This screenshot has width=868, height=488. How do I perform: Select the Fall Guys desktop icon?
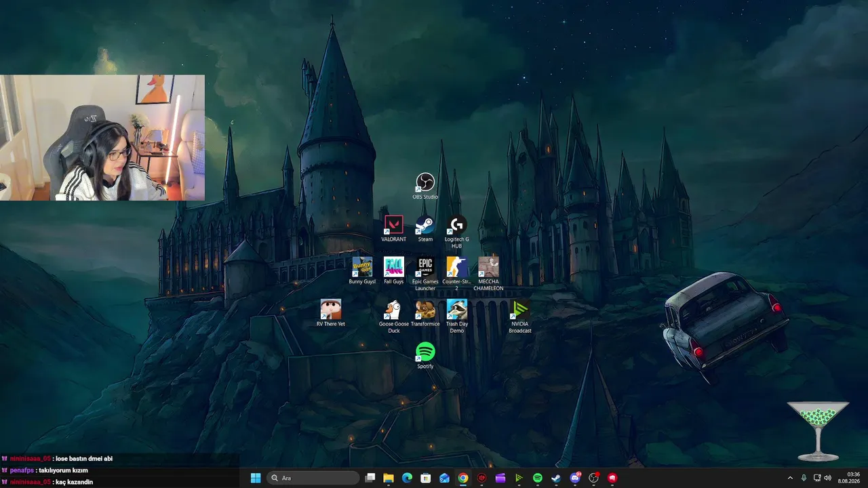pyautogui.click(x=393, y=270)
